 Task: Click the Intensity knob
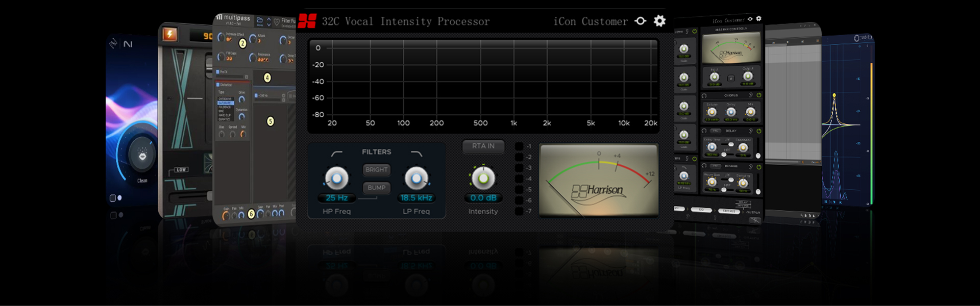[x=483, y=178]
